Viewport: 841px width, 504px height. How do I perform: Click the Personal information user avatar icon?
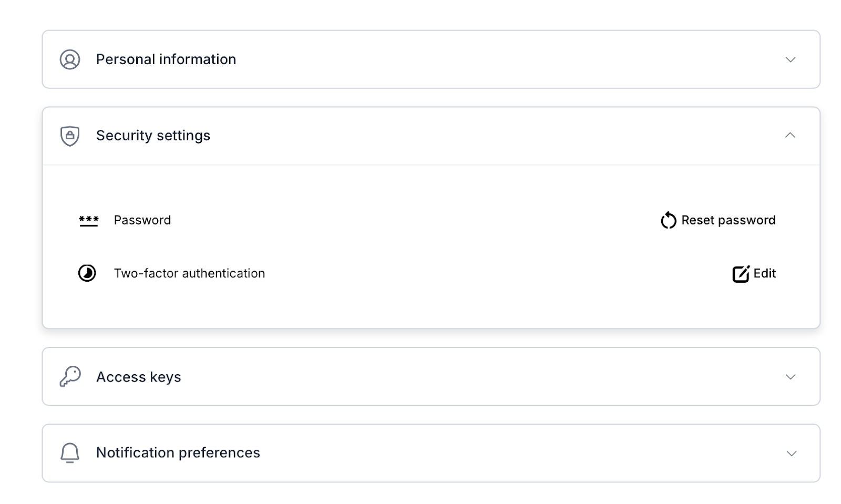[70, 59]
